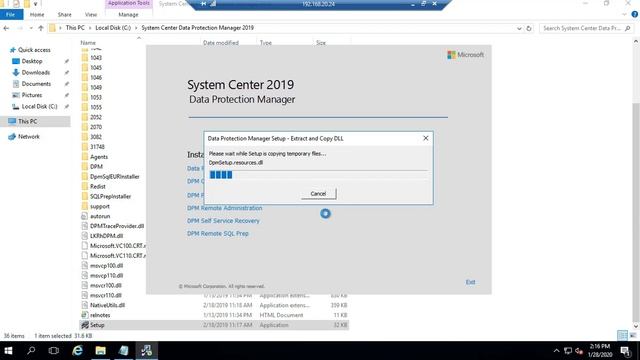Select the DPM folder icon
Image resolution: width=640 pixels, height=360 pixels.
pyautogui.click(x=84, y=167)
